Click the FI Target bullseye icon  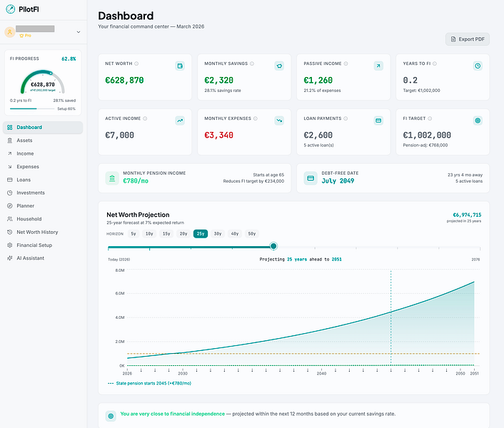click(x=478, y=121)
